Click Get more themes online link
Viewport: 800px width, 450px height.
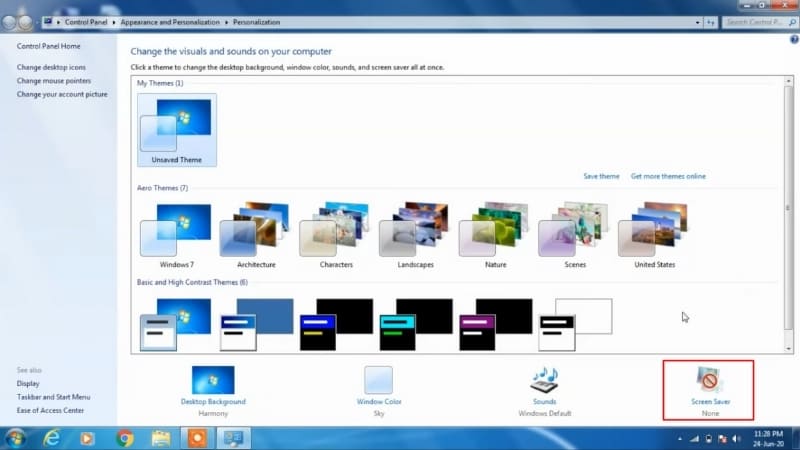tap(668, 176)
